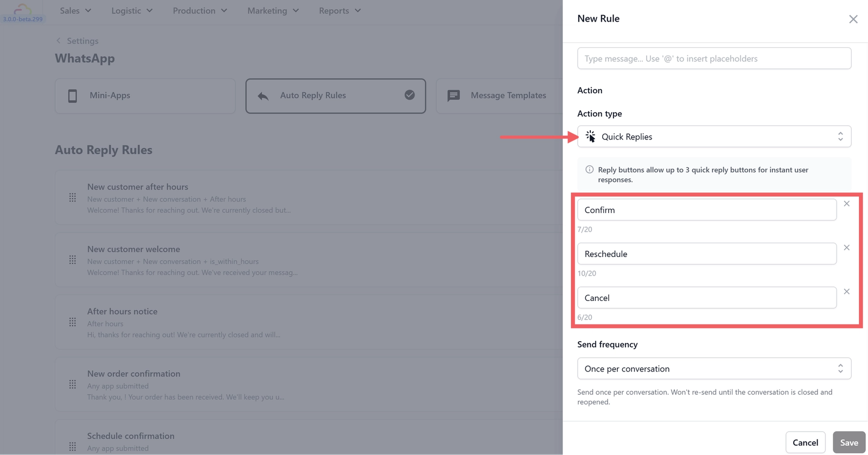Screen dimensions: 868x455
Task: Click the drag handle for After hours notice
Action: [x=73, y=323]
